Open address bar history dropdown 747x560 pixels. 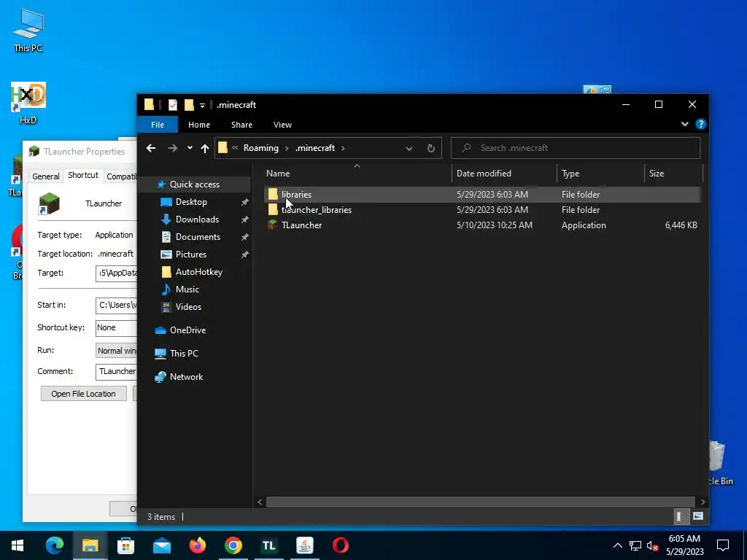[x=409, y=148]
